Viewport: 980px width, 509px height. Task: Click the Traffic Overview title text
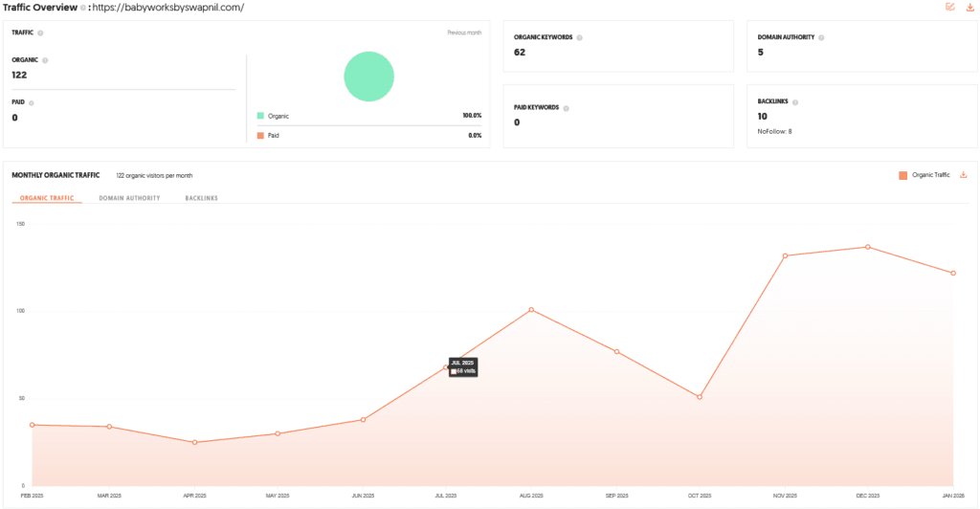40,8
